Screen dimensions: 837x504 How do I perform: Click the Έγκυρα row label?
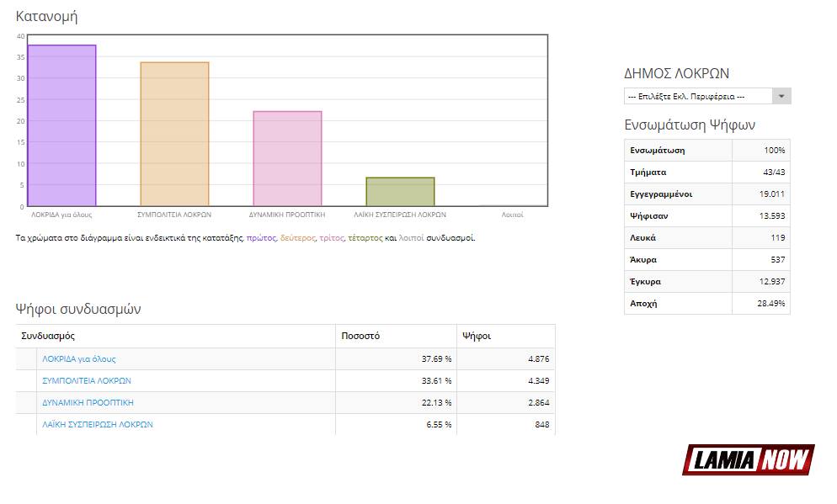tap(645, 282)
